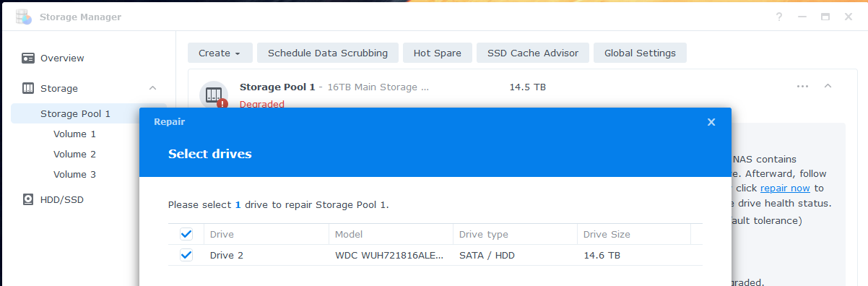Screen dimensions: 868x286
Task: Click the degraded Storage Pool 1 icon
Action: [214, 95]
